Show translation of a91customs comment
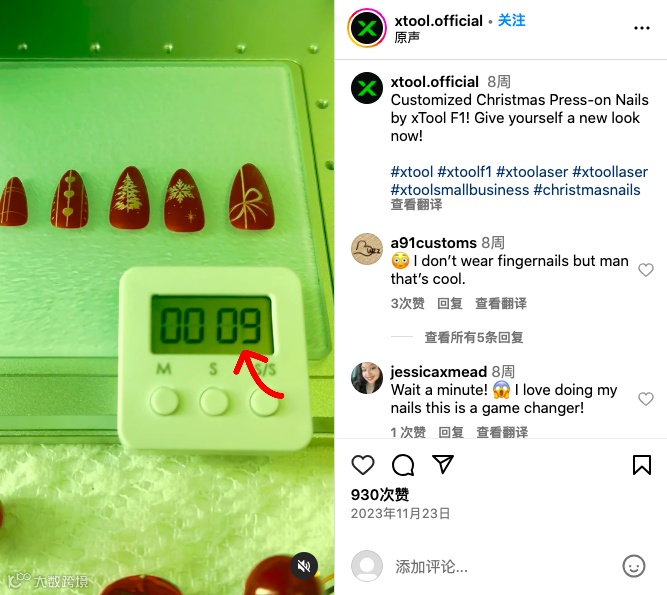 click(501, 303)
